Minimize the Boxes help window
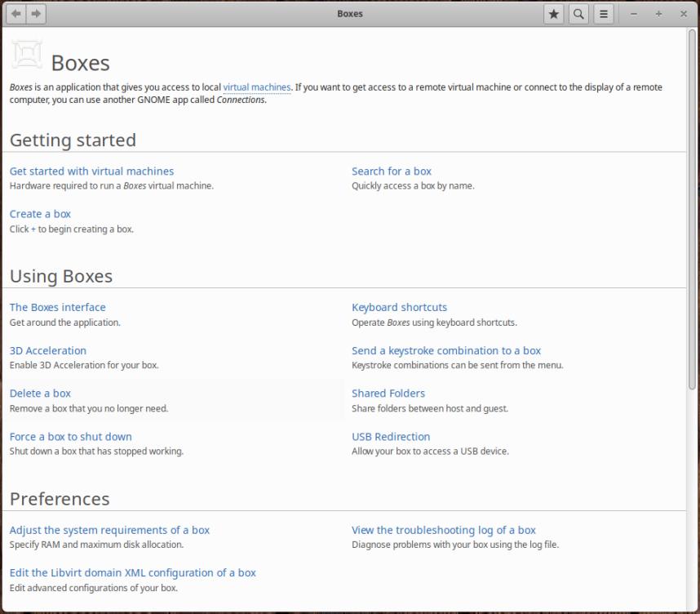The image size is (700, 614). 633,15
